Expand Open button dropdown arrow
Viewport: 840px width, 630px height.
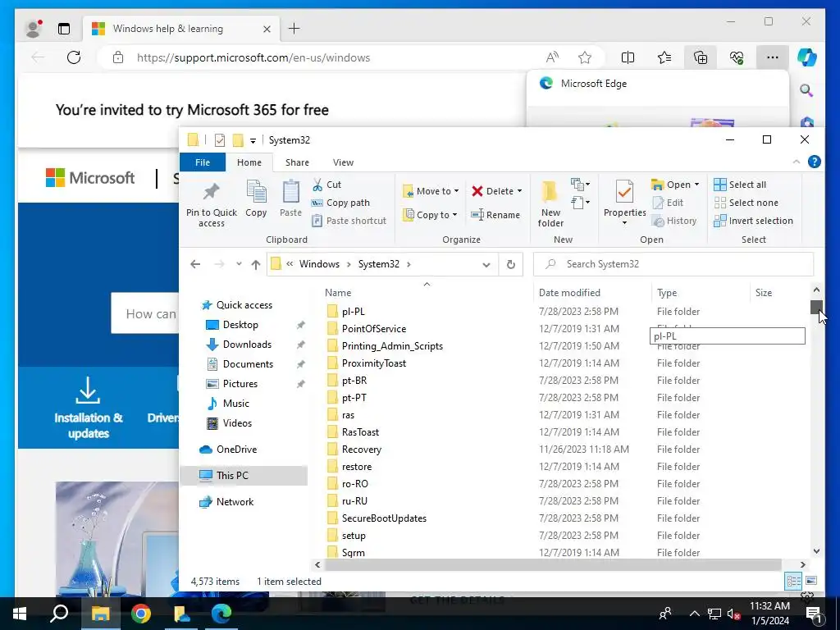696,185
